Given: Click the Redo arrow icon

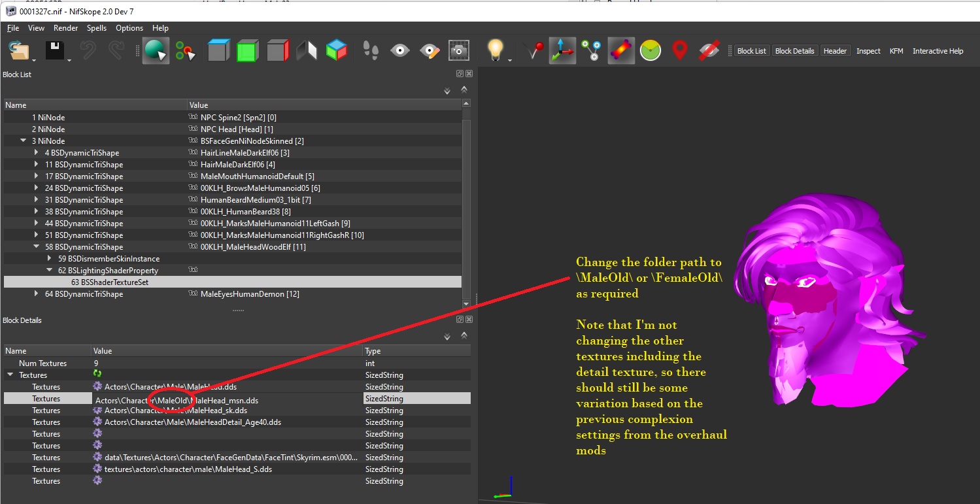Looking at the screenshot, I should pos(117,51).
